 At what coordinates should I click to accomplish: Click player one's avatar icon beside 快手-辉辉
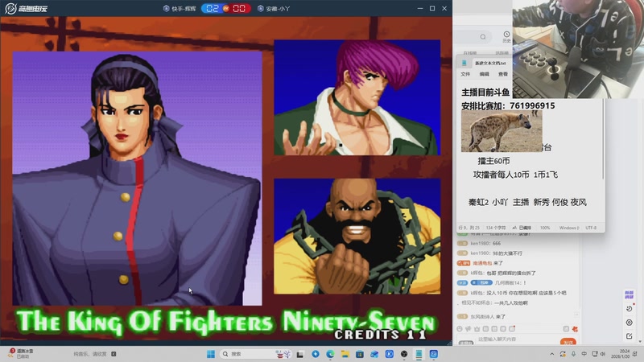[x=167, y=8]
